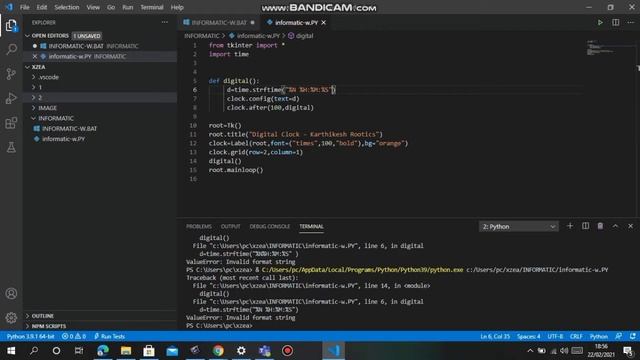Viewport: 640px width, 360px height.
Task: Open the File menu
Action: [x=24, y=7]
